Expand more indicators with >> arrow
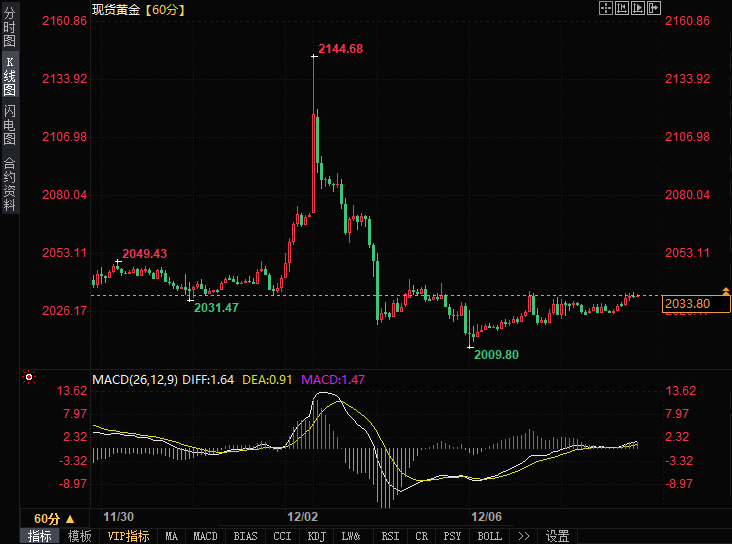The width and height of the screenshot is (732, 544). click(524, 536)
